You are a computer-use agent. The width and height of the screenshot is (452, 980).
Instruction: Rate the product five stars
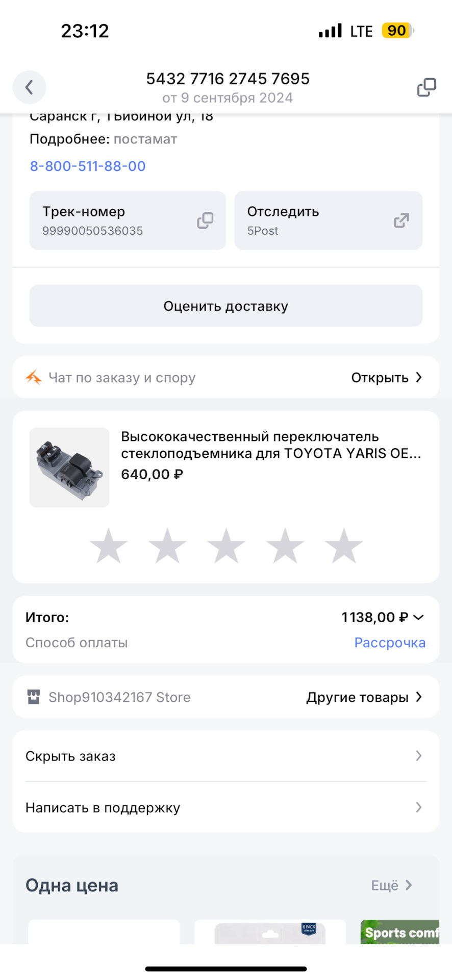coord(344,546)
